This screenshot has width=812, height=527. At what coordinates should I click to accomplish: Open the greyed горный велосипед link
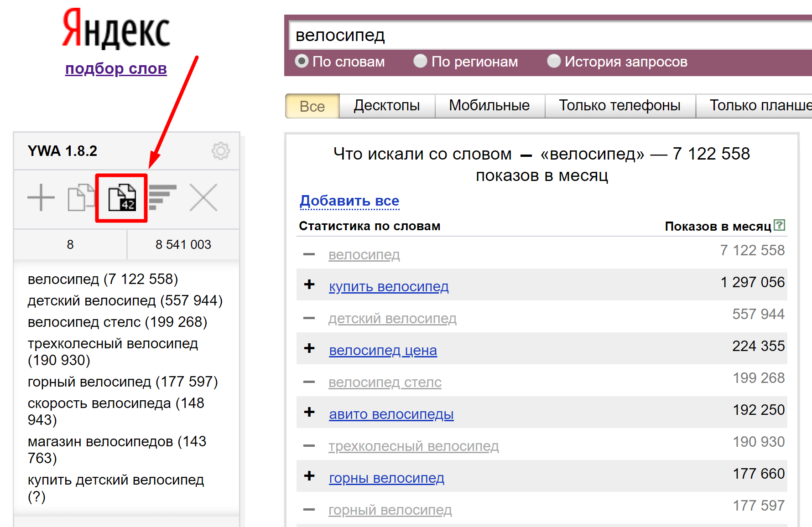pyautogui.click(x=390, y=510)
